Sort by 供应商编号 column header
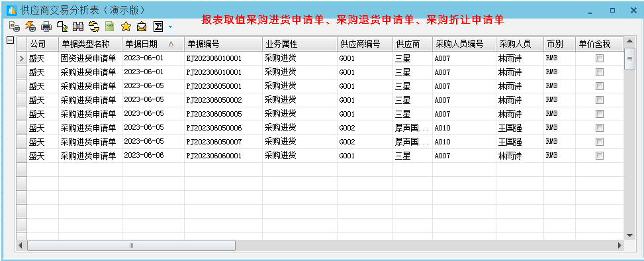644x261 pixels. click(365, 44)
